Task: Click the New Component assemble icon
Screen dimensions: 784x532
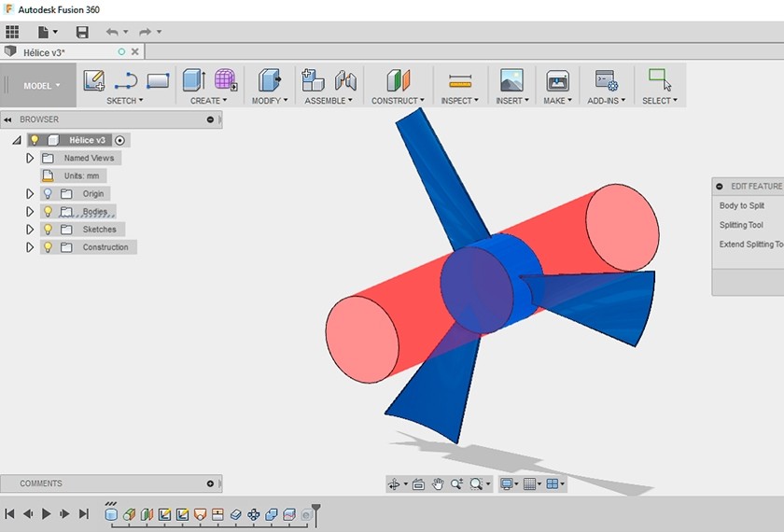Action: coord(314,80)
